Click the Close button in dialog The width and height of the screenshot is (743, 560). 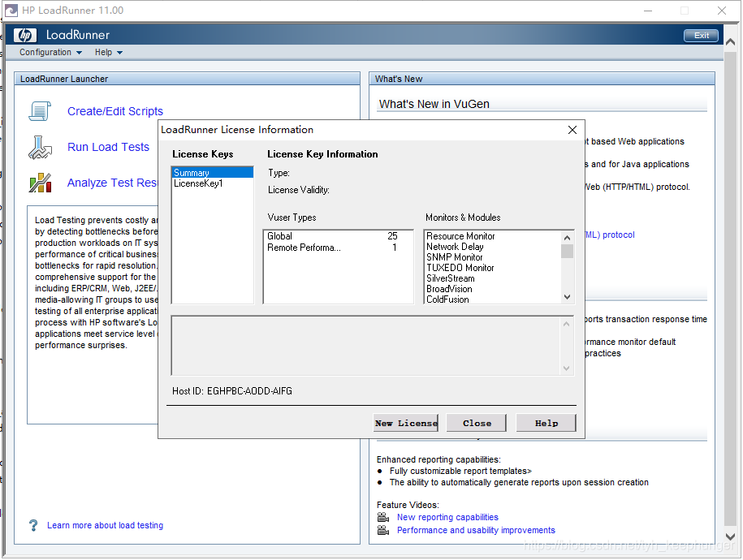tap(477, 423)
